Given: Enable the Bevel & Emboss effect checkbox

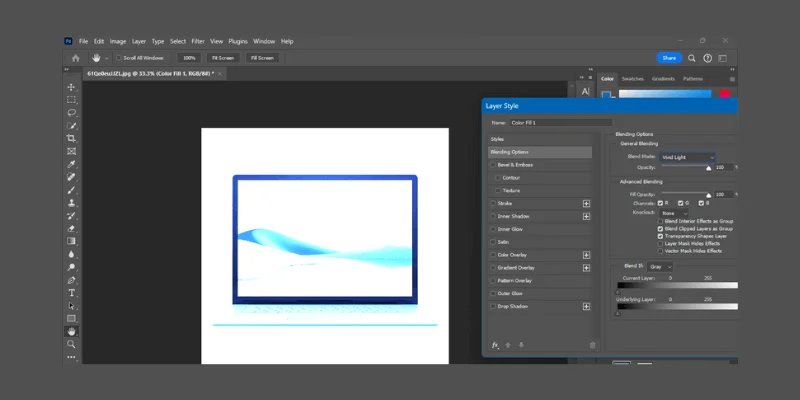Looking at the screenshot, I should click(493, 165).
